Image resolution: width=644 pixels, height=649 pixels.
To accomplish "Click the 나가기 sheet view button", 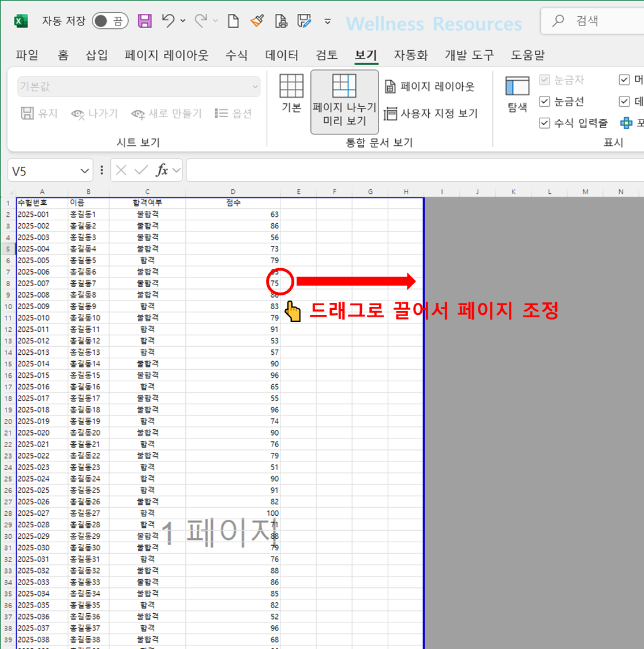I will (x=95, y=114).
